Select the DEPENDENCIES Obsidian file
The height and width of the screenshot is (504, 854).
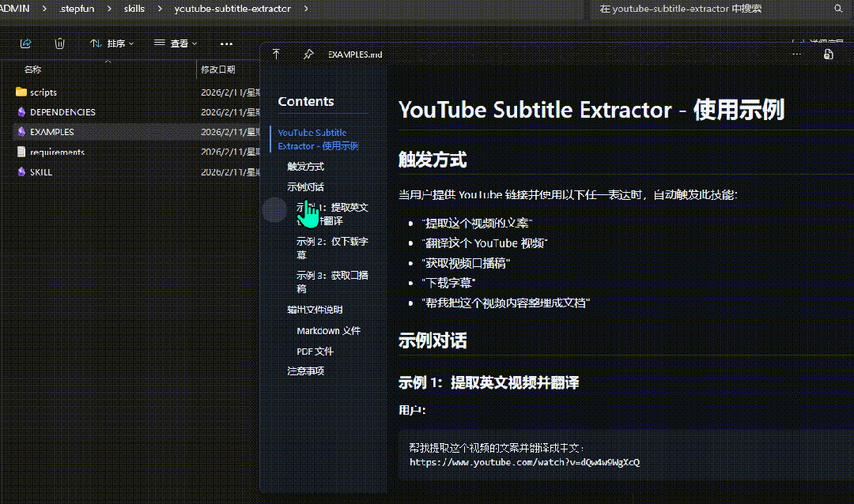(x=62, y=112)
